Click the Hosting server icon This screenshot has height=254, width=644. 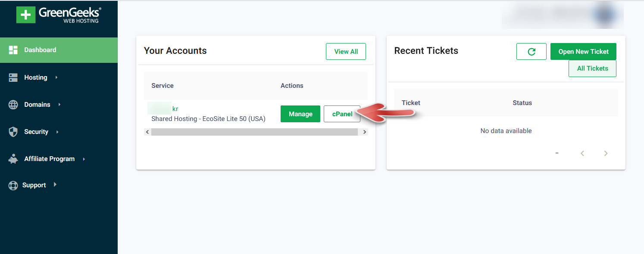pyautogui.click(x=13, y=77)
